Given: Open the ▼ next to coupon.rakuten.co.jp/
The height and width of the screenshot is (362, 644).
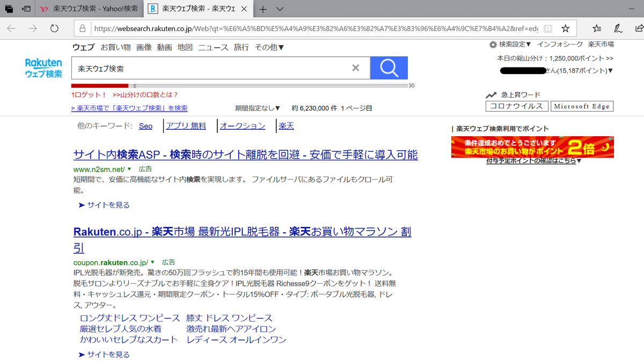Looking at the screenshot, I should tap(152, 263).
